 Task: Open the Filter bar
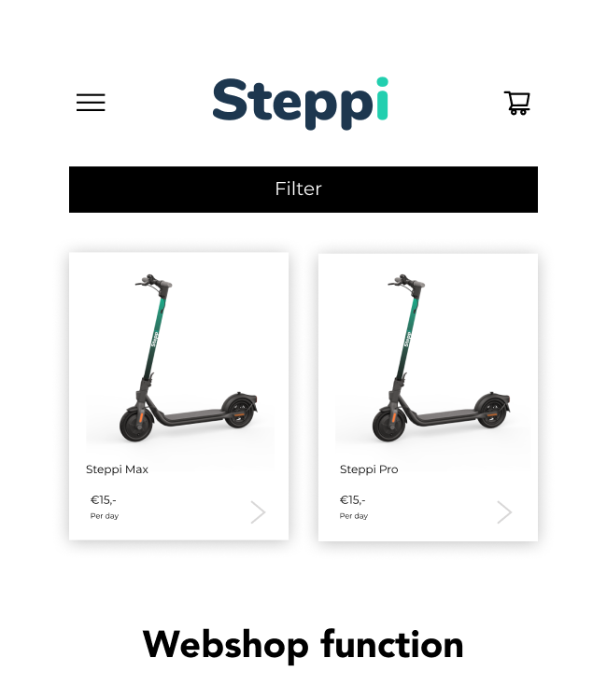(x=303, y=189)
